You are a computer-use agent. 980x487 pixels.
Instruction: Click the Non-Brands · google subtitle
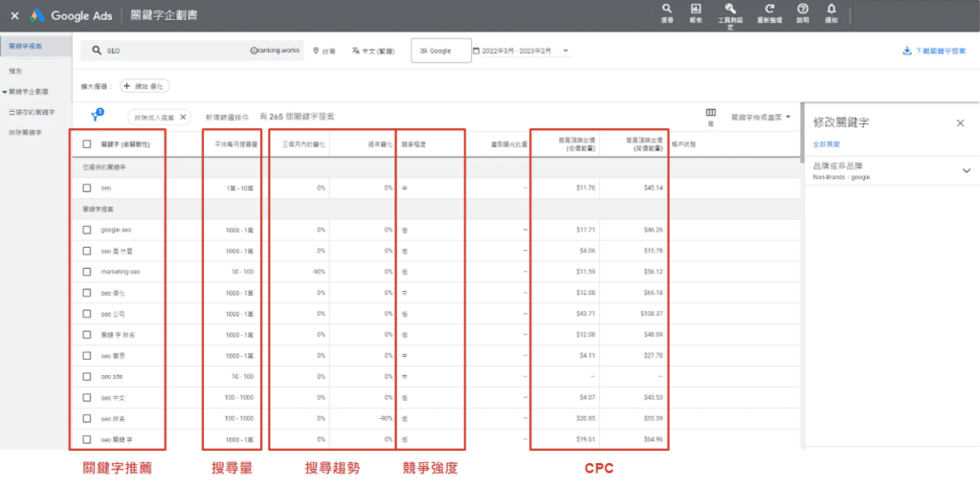coord(841,178)
